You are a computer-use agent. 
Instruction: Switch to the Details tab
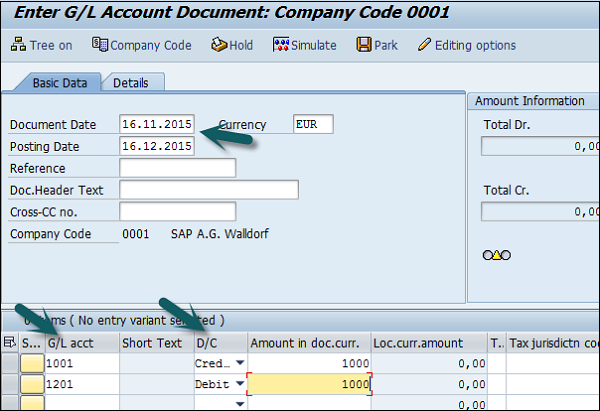pos(131,83)
